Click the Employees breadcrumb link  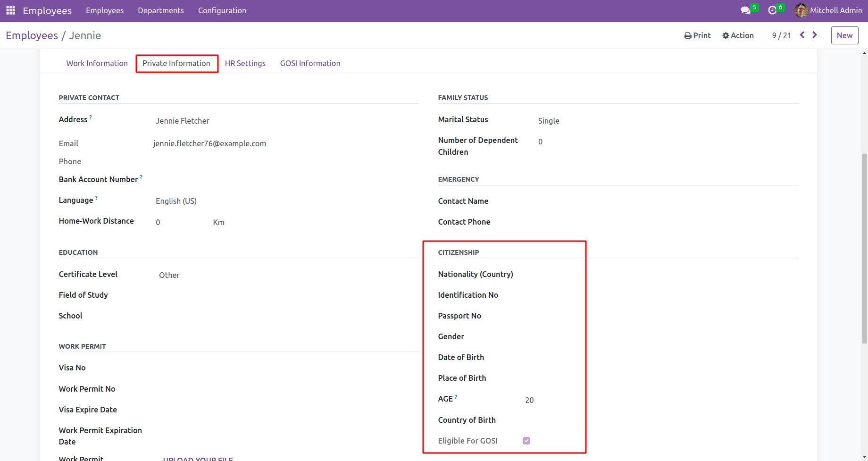32,35
